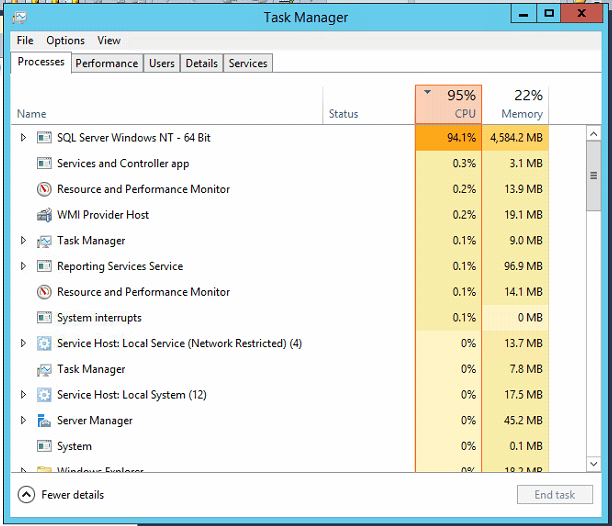Select the Processes tab
This screenshot has height=526, width=612.
coord(41,62)
